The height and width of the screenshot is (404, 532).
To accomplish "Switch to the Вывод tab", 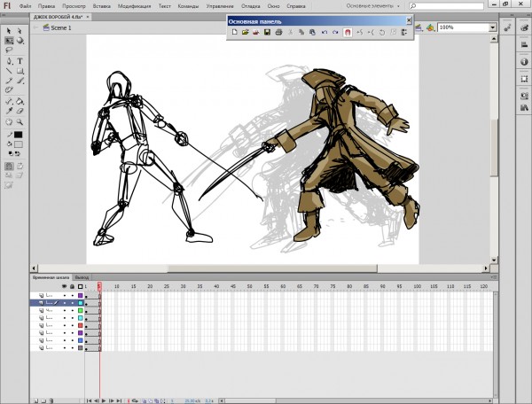I will point(82,277).
